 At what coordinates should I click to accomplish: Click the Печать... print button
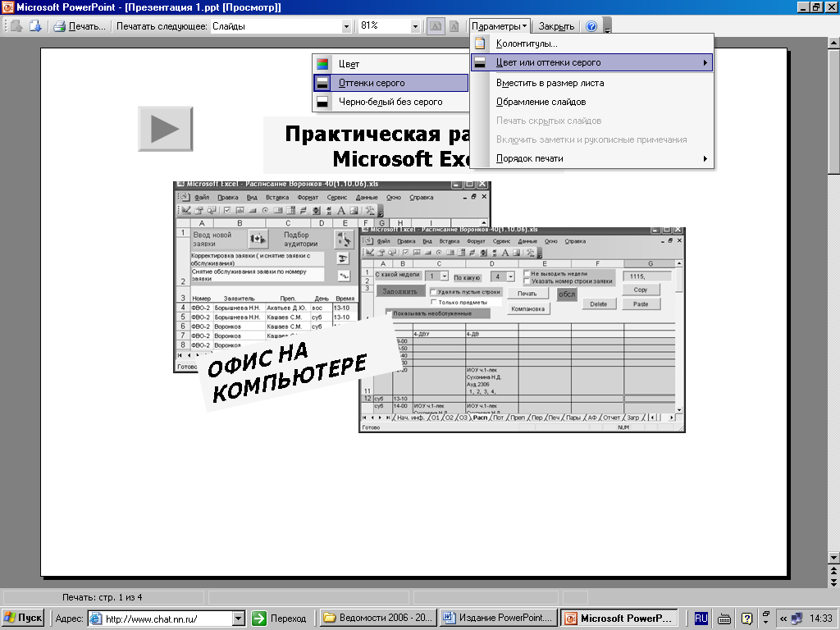80,25
